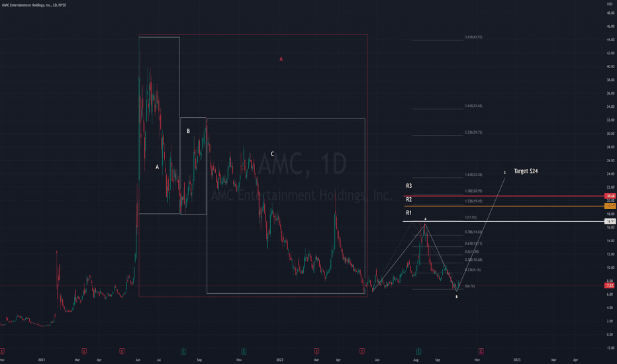The width and height of the screenshot is (617, 364).
Task: Click the red earnings marker near March 2021
Action: (x=84, y=351)
